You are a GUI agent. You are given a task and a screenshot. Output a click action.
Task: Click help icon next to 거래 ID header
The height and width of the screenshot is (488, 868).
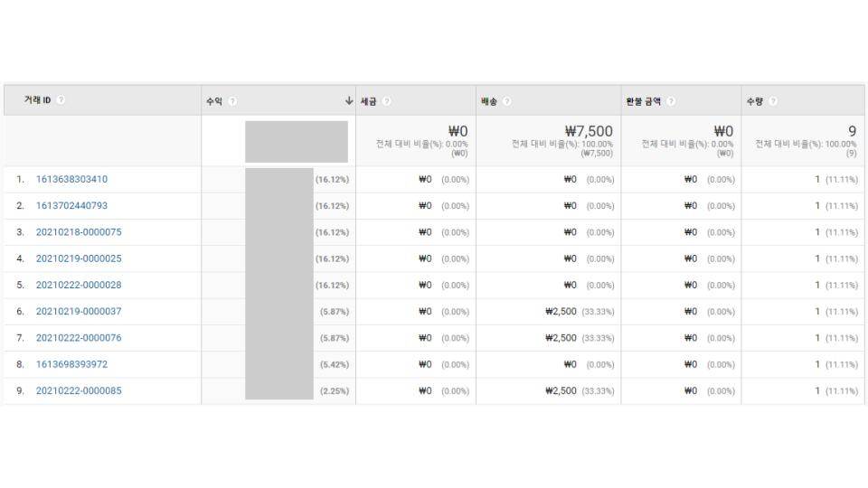(61, 99)
